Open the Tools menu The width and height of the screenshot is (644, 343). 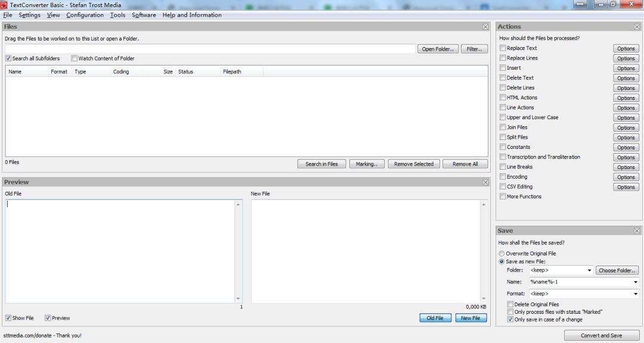(118, 15)
